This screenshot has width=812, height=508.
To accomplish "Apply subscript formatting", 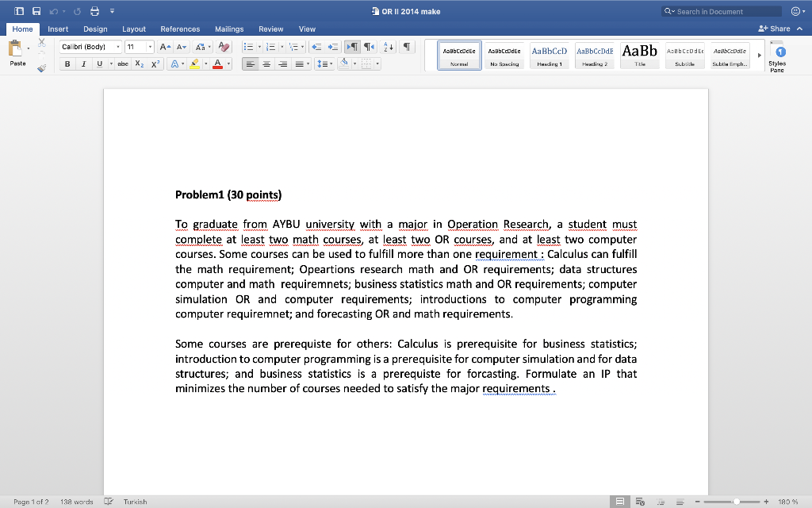I will point(139,63).
